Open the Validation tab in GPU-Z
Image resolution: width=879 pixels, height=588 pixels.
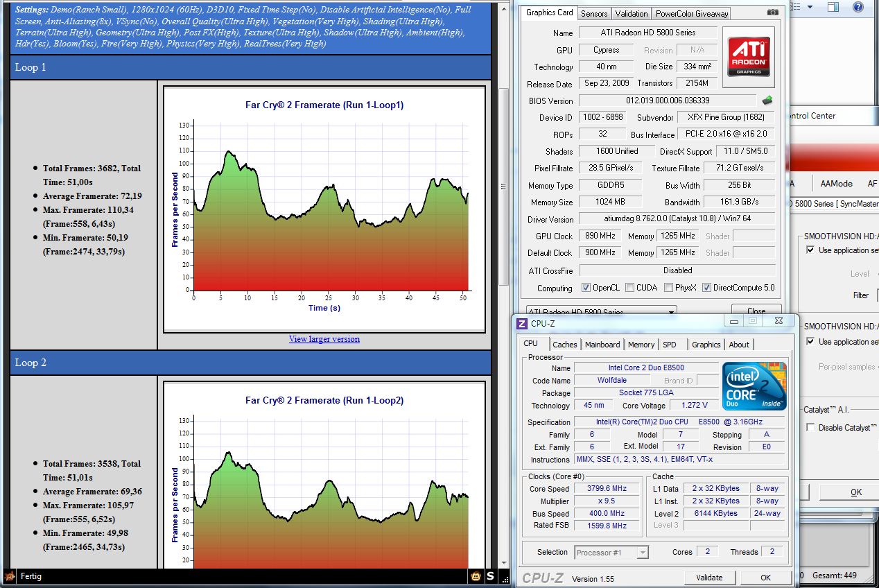click(631, 13)
